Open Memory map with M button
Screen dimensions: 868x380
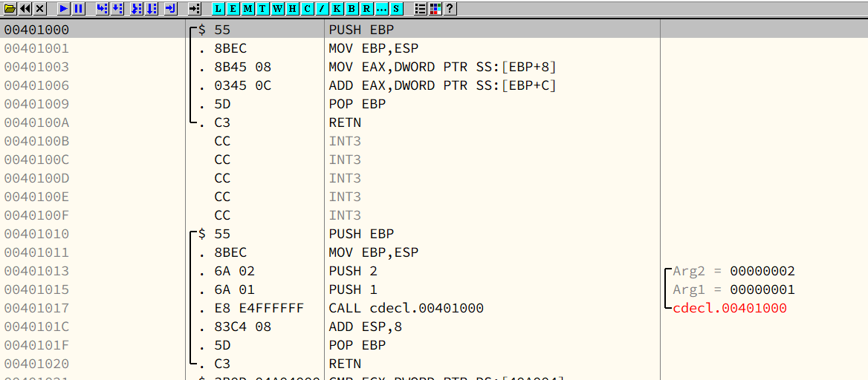tap(248, 9)
